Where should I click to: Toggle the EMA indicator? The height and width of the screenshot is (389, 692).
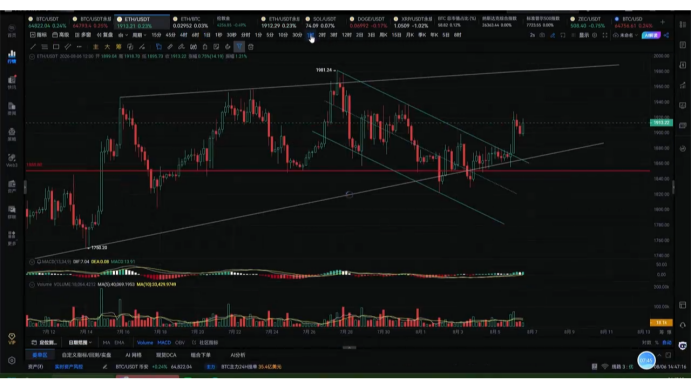(119, 343)
